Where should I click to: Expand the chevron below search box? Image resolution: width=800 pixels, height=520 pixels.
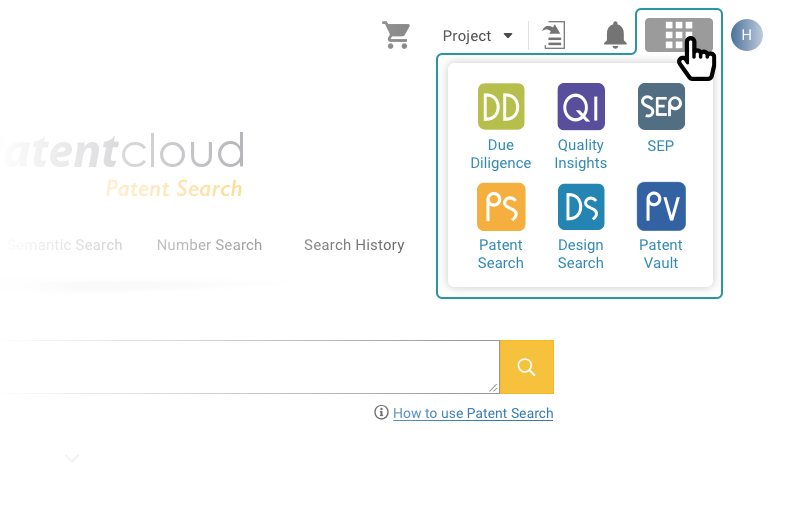pyautogui.click(x=72, y=458)
